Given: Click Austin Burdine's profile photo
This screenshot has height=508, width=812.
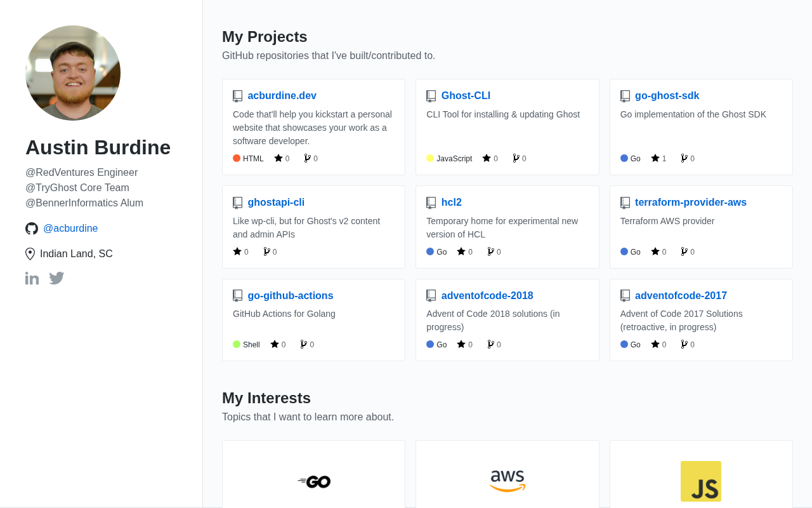Looking at the screenshot, I should [x=73, y=73].
